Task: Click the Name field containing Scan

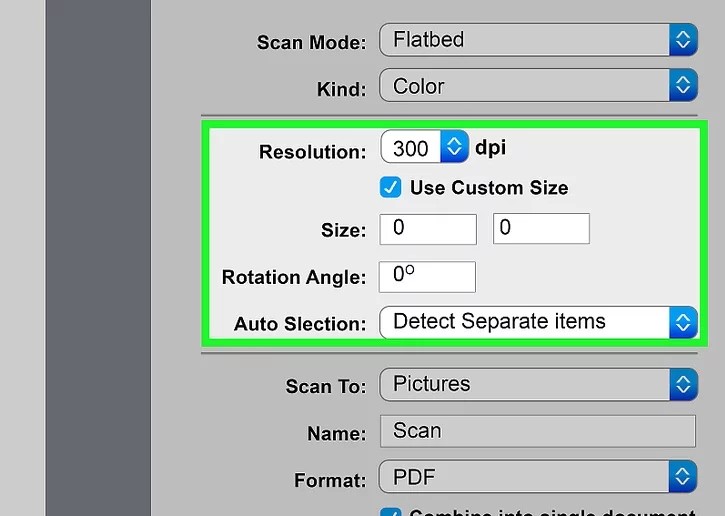Action: point(537,431)
